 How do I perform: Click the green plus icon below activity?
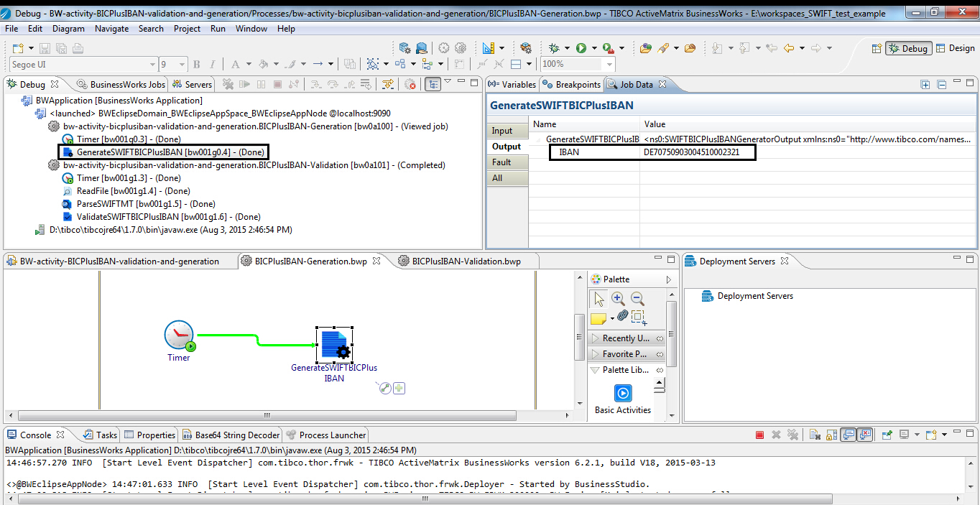coord(399,389)
